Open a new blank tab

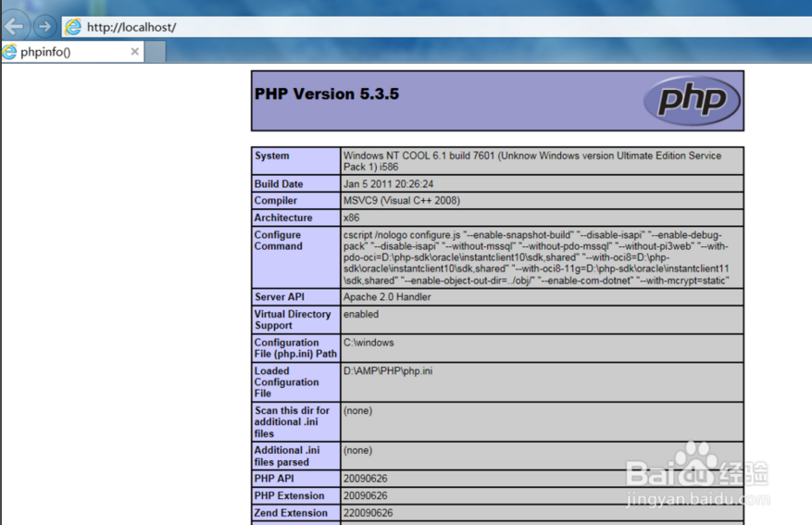pos(156,52)
